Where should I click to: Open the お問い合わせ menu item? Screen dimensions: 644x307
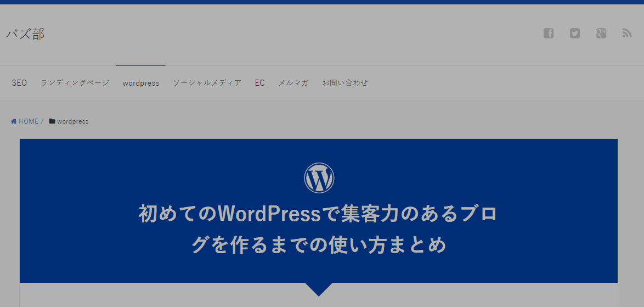pos(344,82)
